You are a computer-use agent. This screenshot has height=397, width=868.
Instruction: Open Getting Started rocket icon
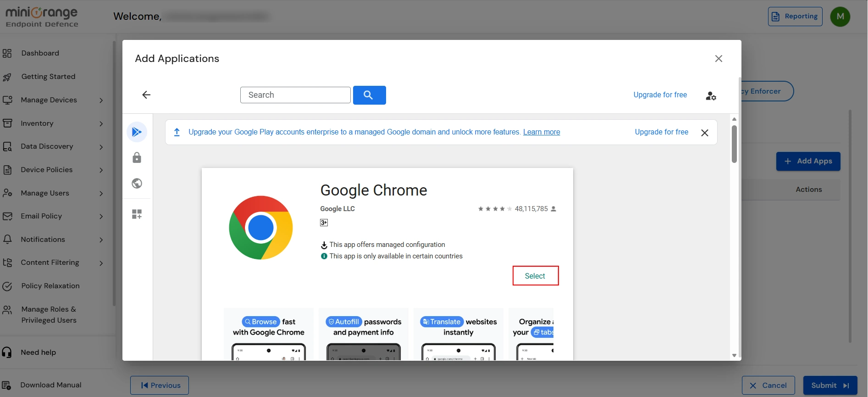pos(7,77)
